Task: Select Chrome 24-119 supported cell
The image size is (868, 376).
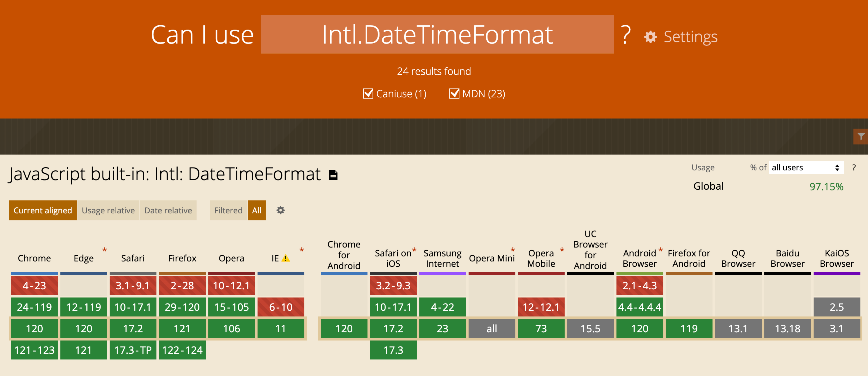Action: coord(34,307)
